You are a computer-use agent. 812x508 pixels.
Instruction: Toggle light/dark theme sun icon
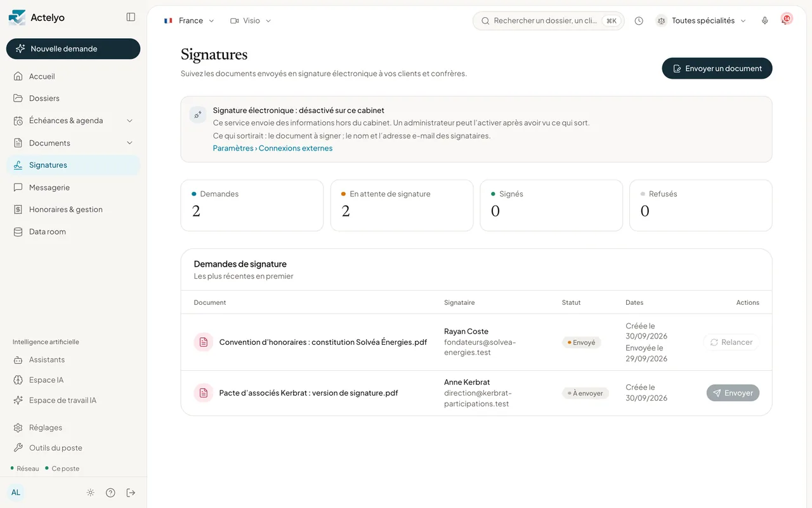coord(91,493)
